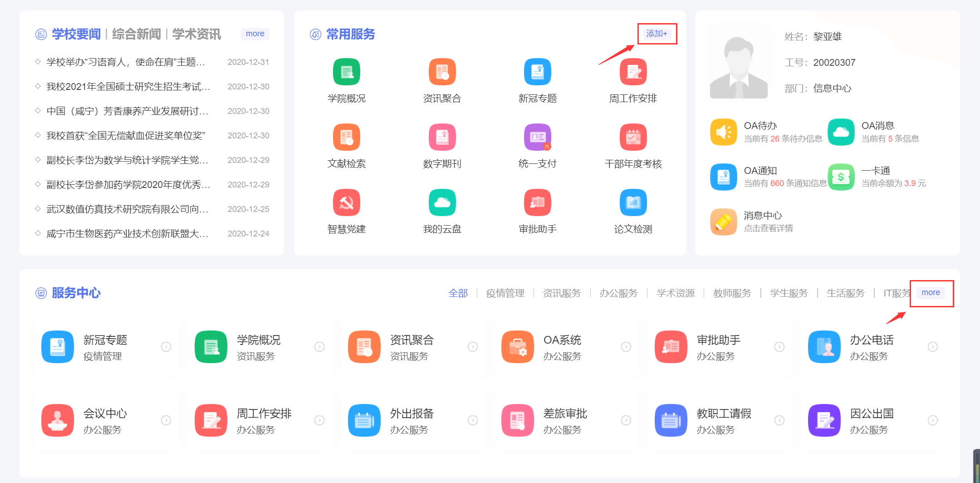
Task: Click the 外出报备 calendar icon
Action: [364, 420]
